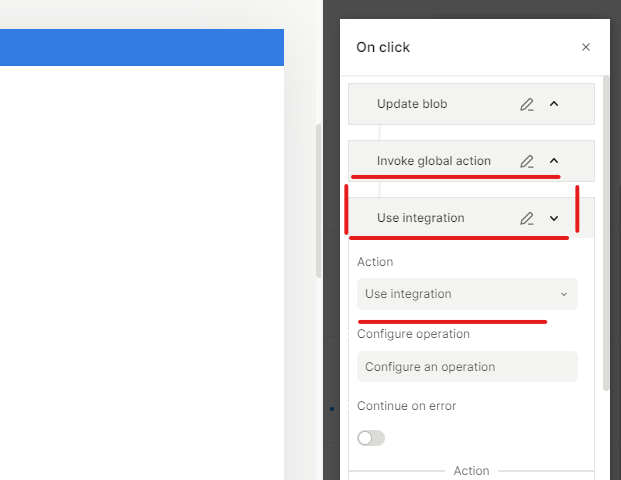Viewport: 621px width, 480px height.
Task: Close the On click panel
Action: point(586,47)
